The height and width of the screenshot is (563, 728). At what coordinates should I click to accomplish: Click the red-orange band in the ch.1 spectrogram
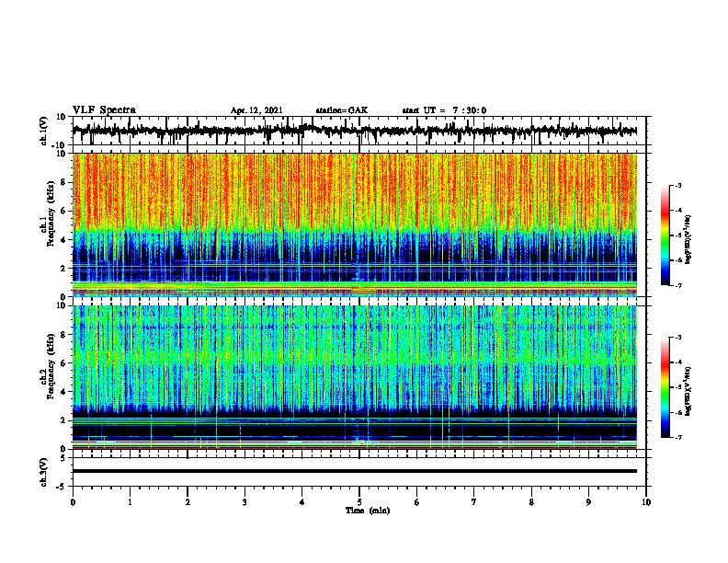point(354,190)
